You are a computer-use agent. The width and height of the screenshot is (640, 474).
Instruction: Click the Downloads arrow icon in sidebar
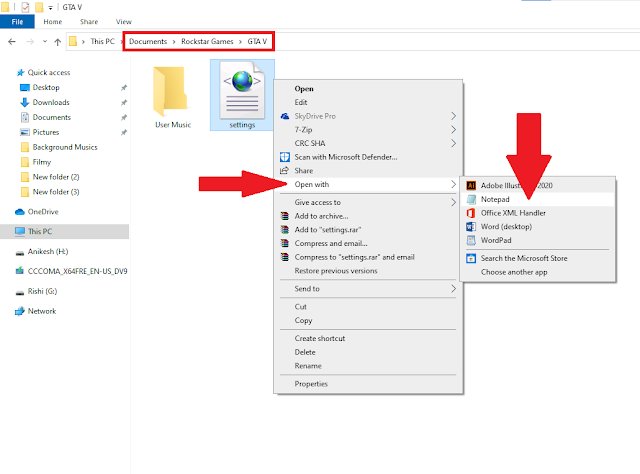24,102
